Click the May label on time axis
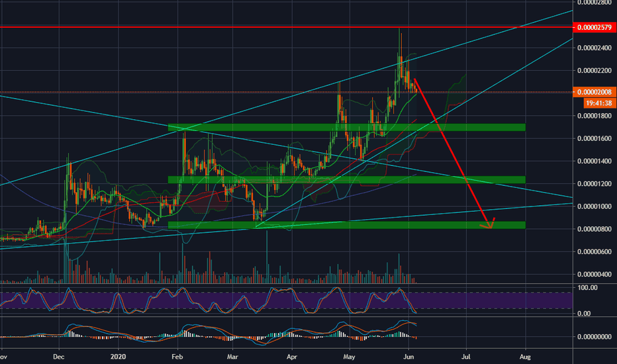This screenshot has width=617, height=364. [349, 357]
